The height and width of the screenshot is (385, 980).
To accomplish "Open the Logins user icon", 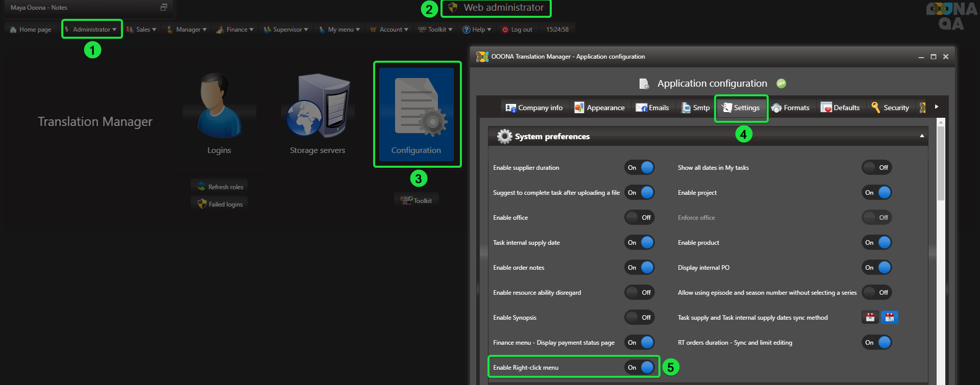I will click(219, 107).
